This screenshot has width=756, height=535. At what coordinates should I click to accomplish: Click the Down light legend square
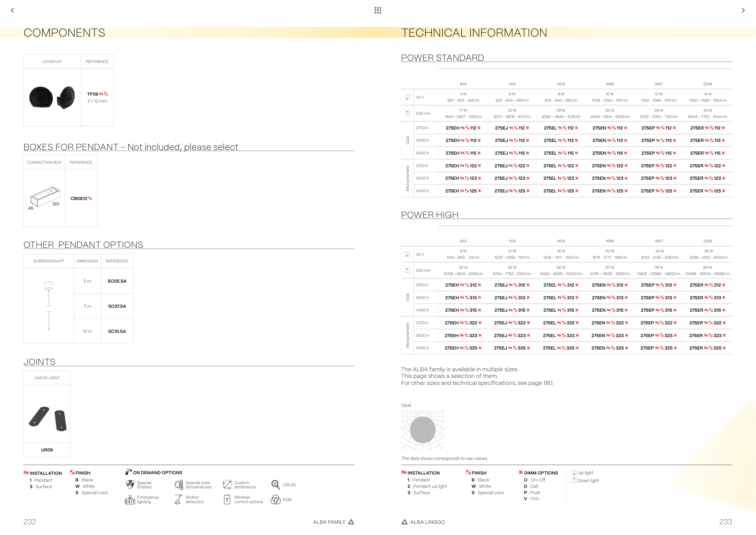pyautogui.click(x=574, y=480)
